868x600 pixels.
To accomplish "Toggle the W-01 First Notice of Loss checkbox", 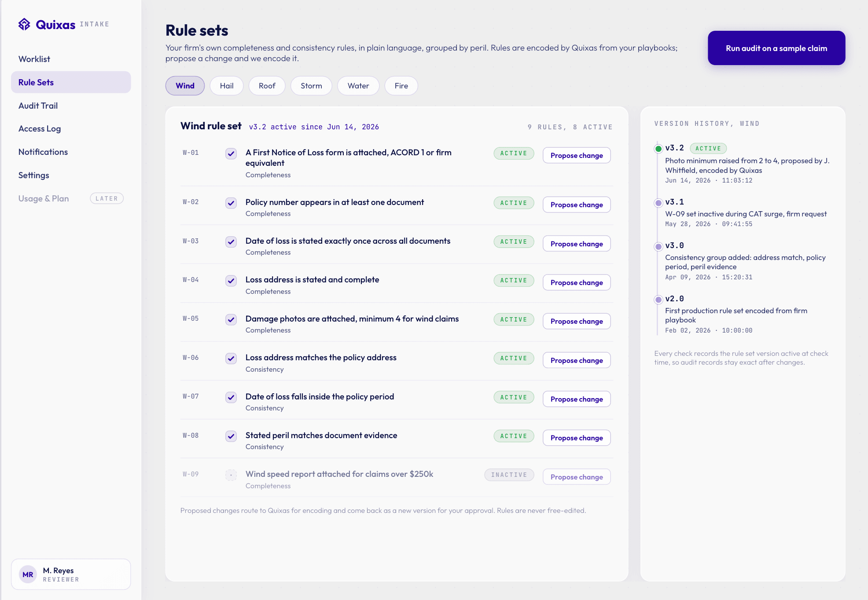I will click(x=231, y=154).
